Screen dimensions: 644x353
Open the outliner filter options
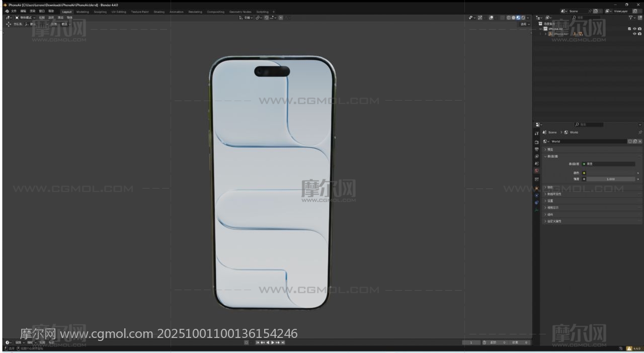click(x=631, y=18)
